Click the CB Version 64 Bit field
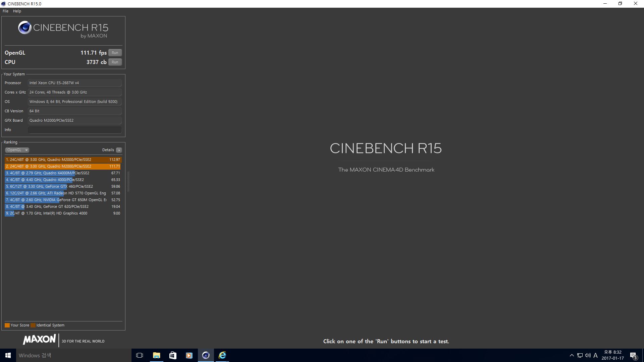This screenshot has width=644, height=362. [74, 111]
